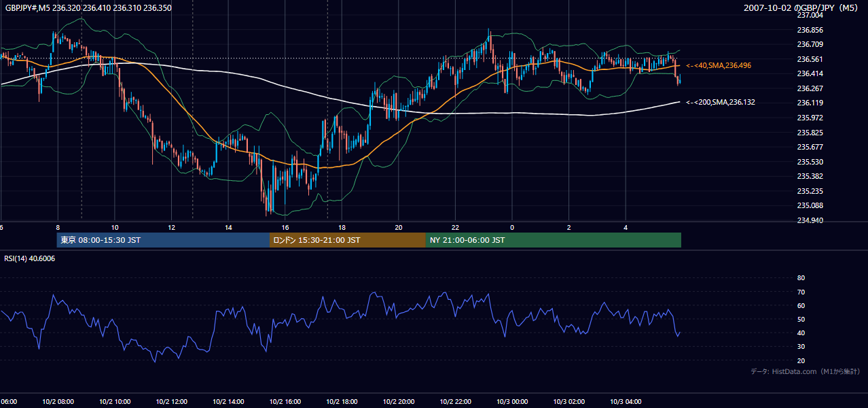Image resolution: width=868 pixels, height=408 pixels.
Task: Click price axis label 236.414
Action: [x=810, y=73]
